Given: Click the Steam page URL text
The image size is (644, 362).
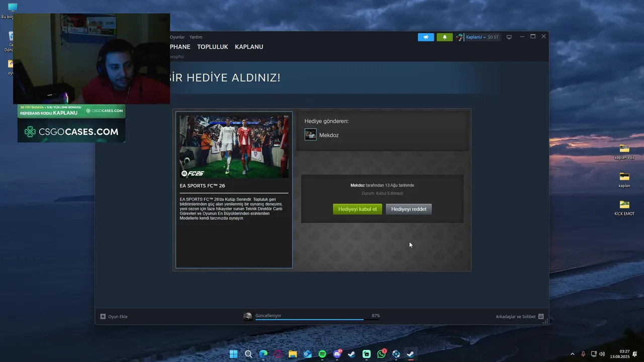Looking at the screenshot, I should coord(177,57).
